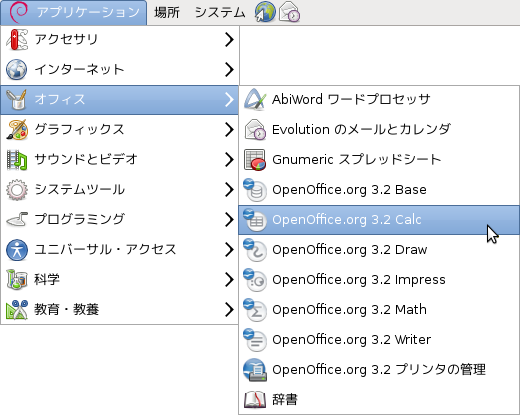Click the インターネット globe icon

pyautogui.click(x=17, y=69)
